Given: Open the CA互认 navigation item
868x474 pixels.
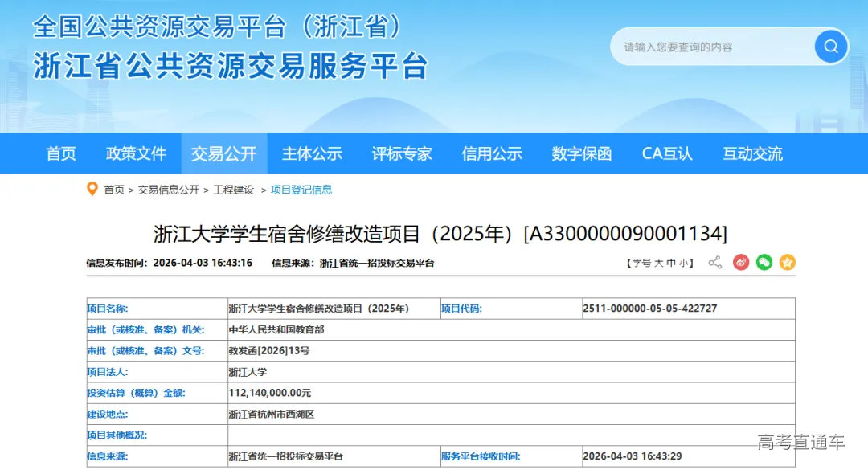Looking at the screenshot, I should point(667,153).
